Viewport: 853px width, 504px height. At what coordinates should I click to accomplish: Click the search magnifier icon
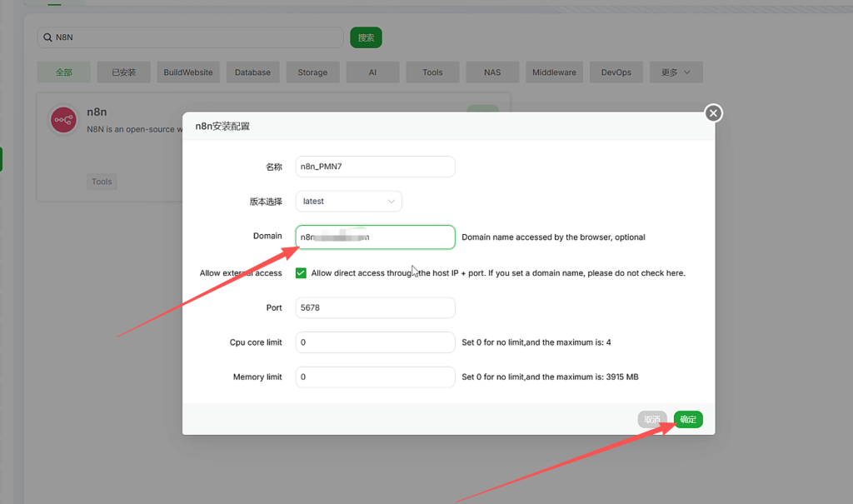tap(47, 37)
